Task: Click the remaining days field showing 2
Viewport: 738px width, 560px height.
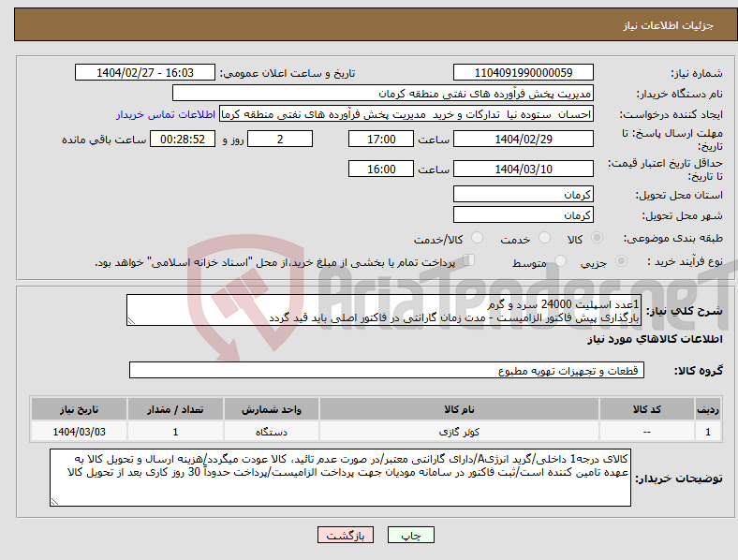Action: click(x=280, y=139)
